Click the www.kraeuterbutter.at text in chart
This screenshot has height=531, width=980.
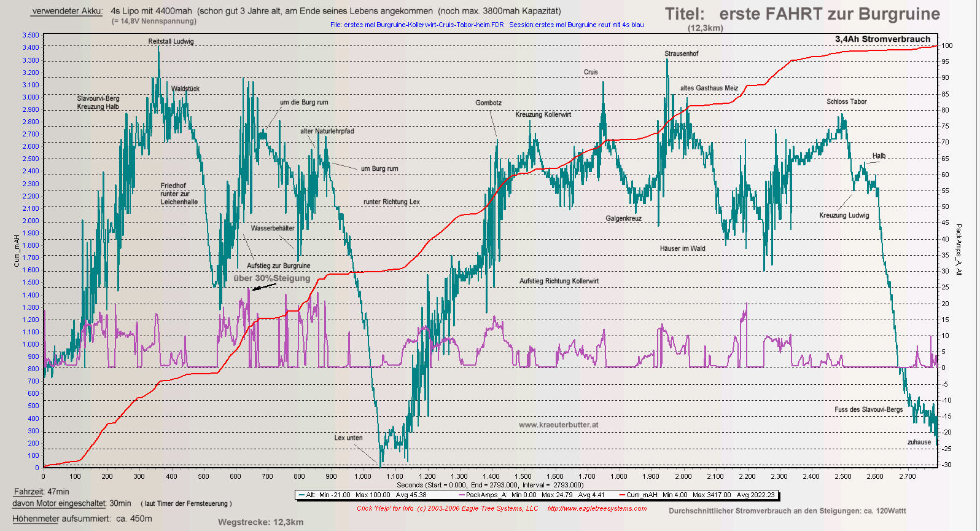tap(558, 425)
